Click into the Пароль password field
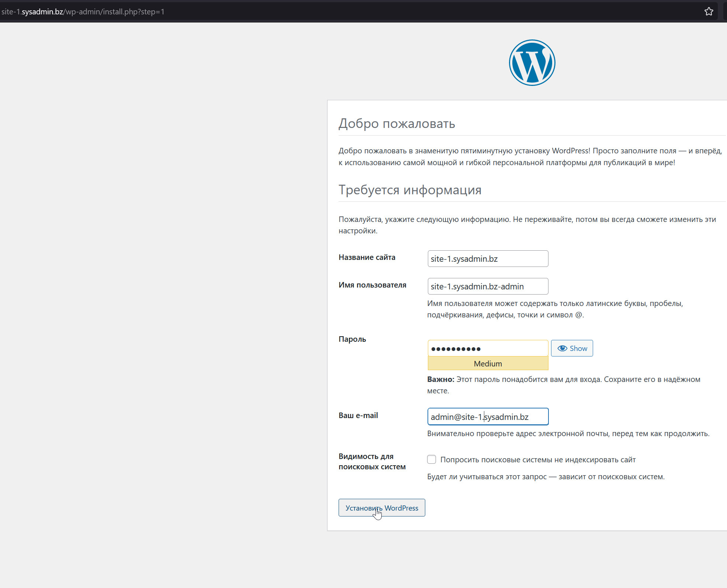 tap(488, 348)
